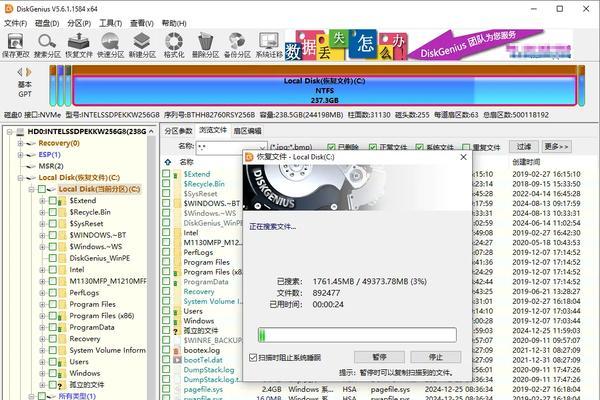Click the next disk right arrow
The width and height of the screenshot is (600, 400).
[29, 72]
